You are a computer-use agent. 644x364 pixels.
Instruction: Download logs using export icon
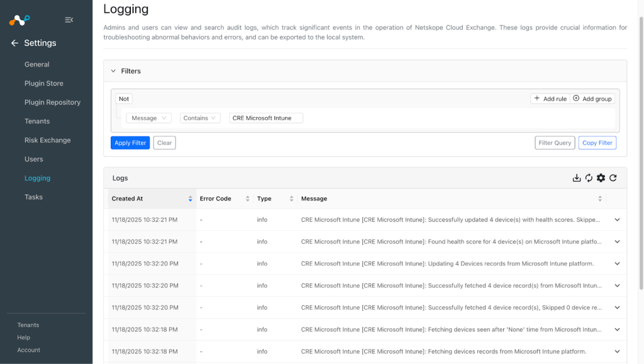pyautogui.click(x=577, y=178)
